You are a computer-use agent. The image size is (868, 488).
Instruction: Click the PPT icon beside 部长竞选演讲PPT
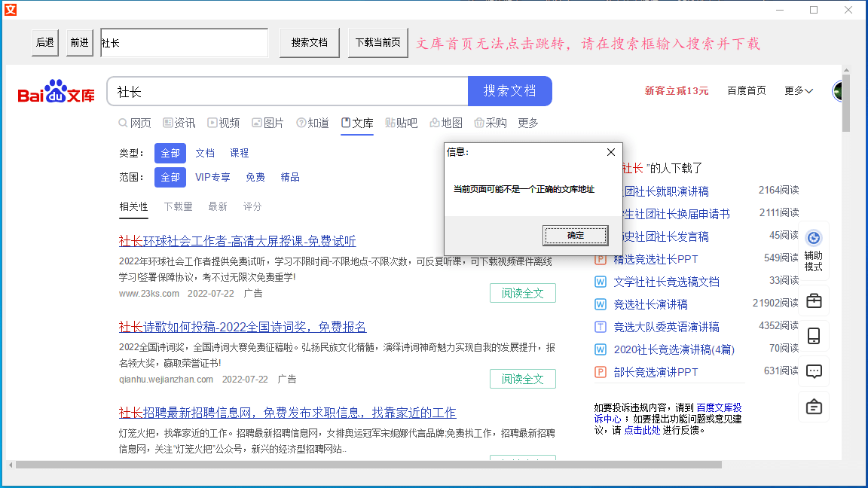point(600,373)
